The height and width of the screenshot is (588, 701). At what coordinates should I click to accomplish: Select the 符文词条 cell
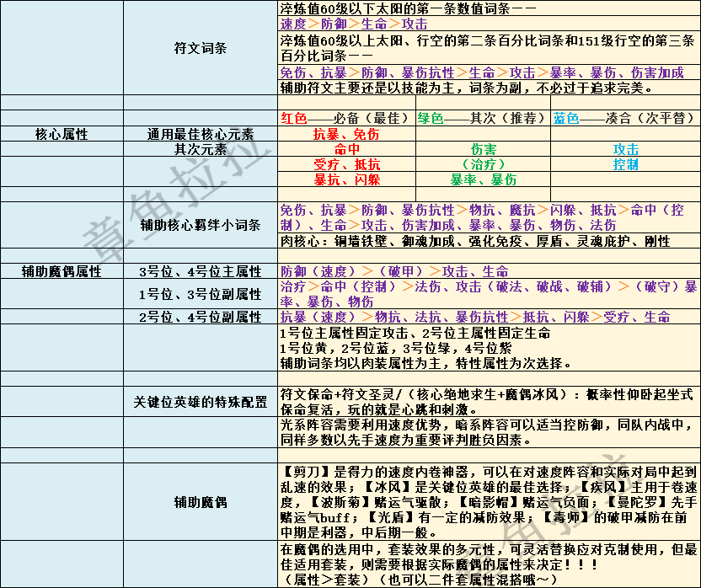tap(200, 48)
